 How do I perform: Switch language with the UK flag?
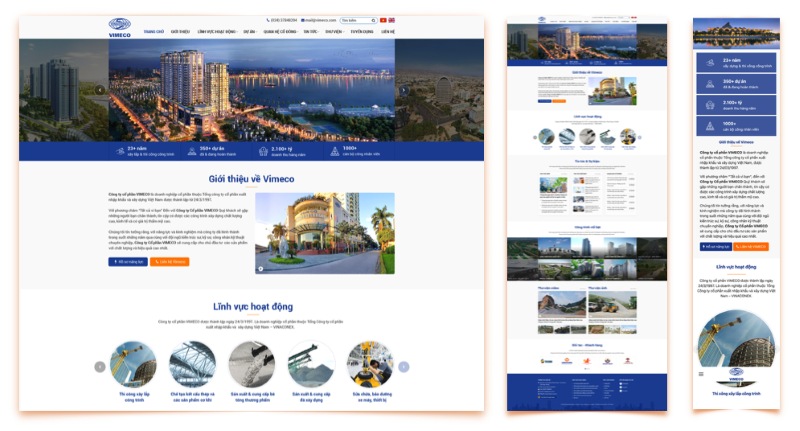pyautogui.click(x=391, y=20)
